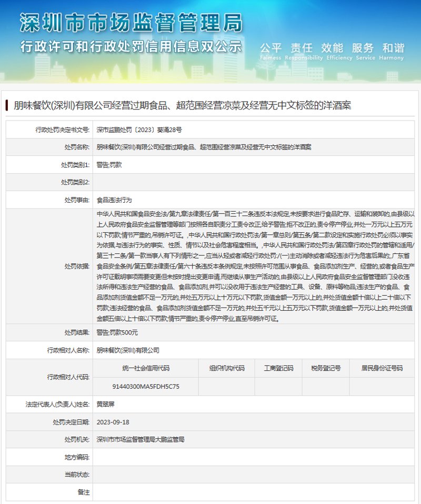The height and width of the screenshot is (504, 421).
Task: Click the 税务登记号 column header
Action: (326, 368)
